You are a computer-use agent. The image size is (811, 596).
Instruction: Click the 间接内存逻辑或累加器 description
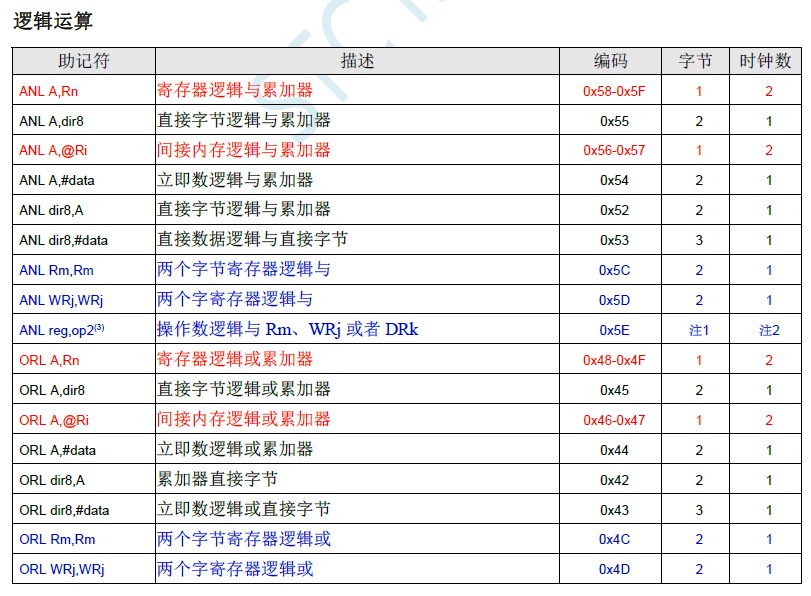244,419
